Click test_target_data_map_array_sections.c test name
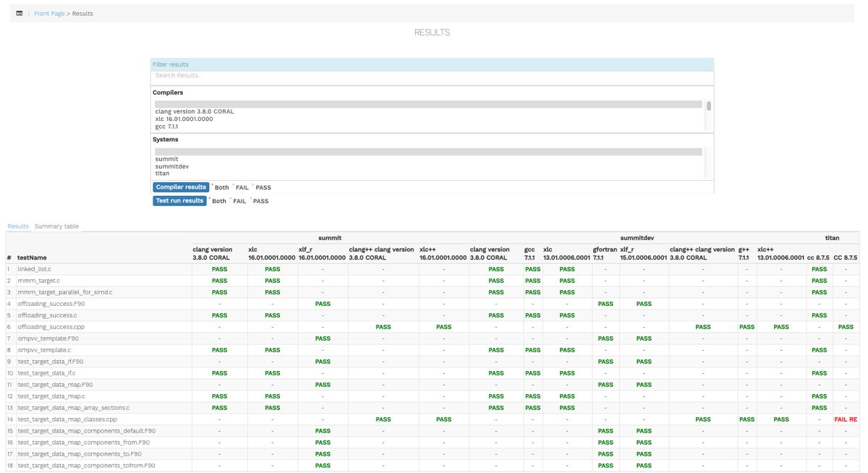Viewport: 868px width, 473px height. click(74, 408)
